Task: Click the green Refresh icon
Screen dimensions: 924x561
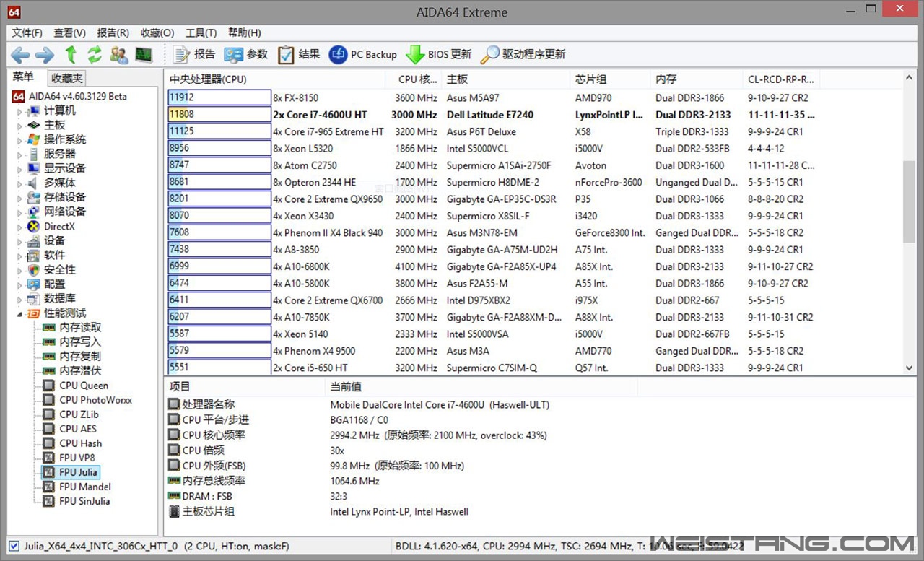Action: click(95, 55)
